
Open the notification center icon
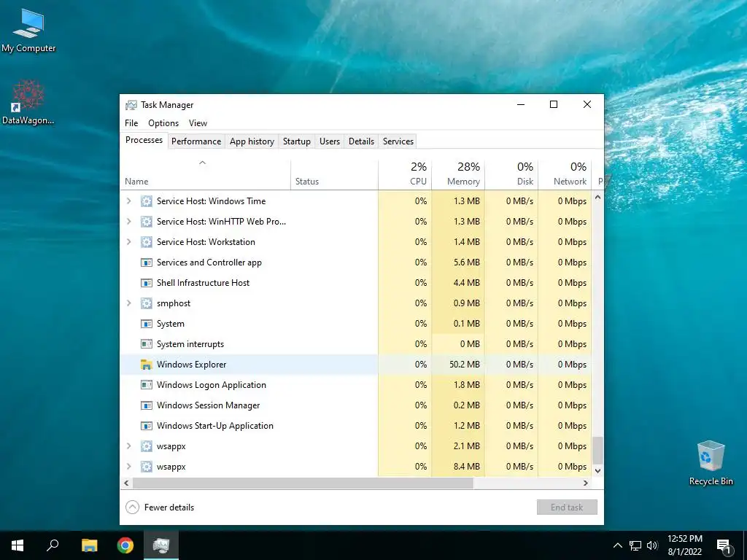tap(724, 545)
